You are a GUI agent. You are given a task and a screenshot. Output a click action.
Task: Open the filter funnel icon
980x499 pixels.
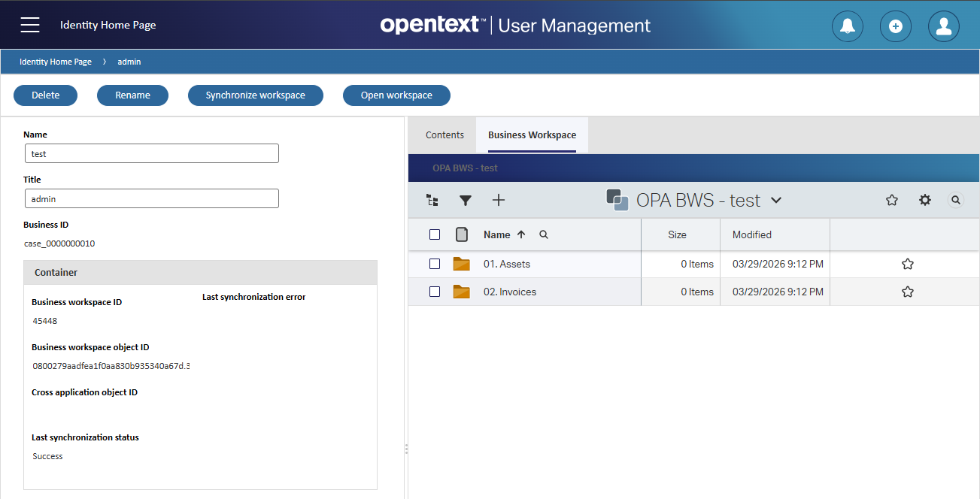coord(466,201)
